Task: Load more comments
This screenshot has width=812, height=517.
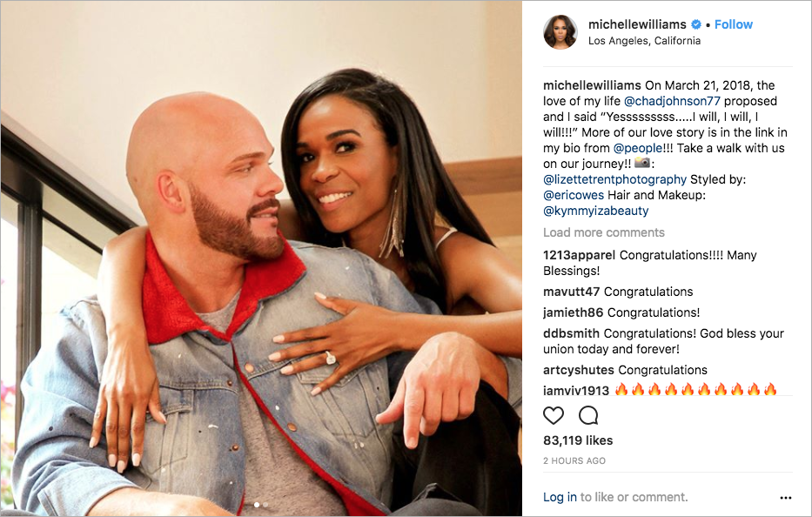Action: pyautogui.click(x=604, y=232)
